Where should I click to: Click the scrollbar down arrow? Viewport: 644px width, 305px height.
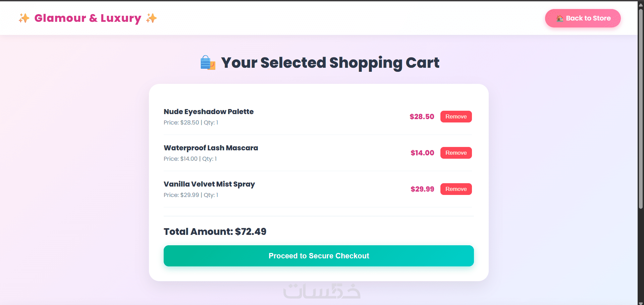(641, 303)
